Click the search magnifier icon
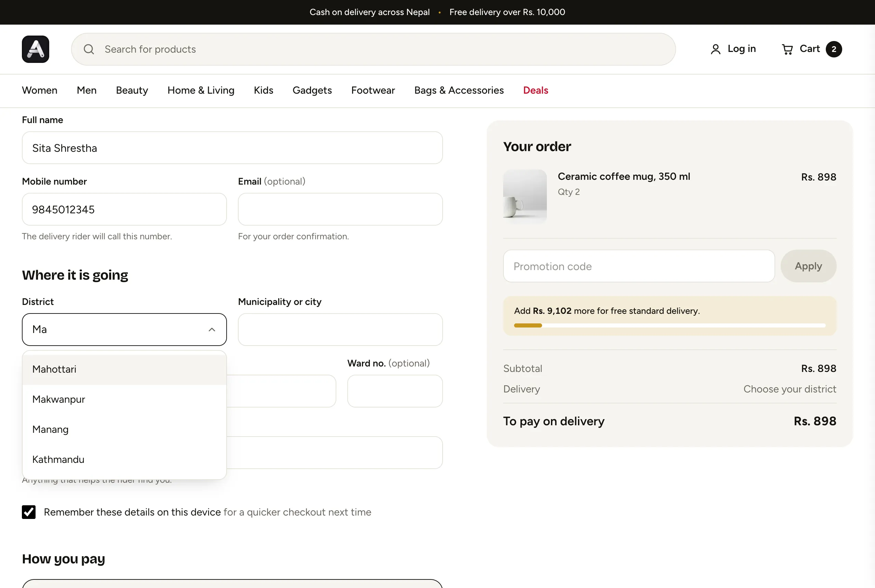The image size is (875, 588). pyautogui.click(x=89, y=49)
